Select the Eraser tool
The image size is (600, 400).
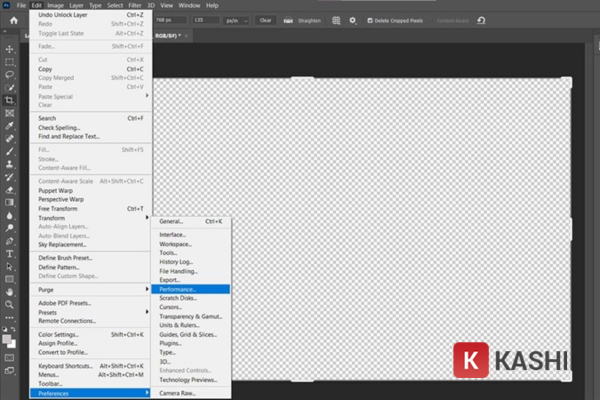click(10, 190)
